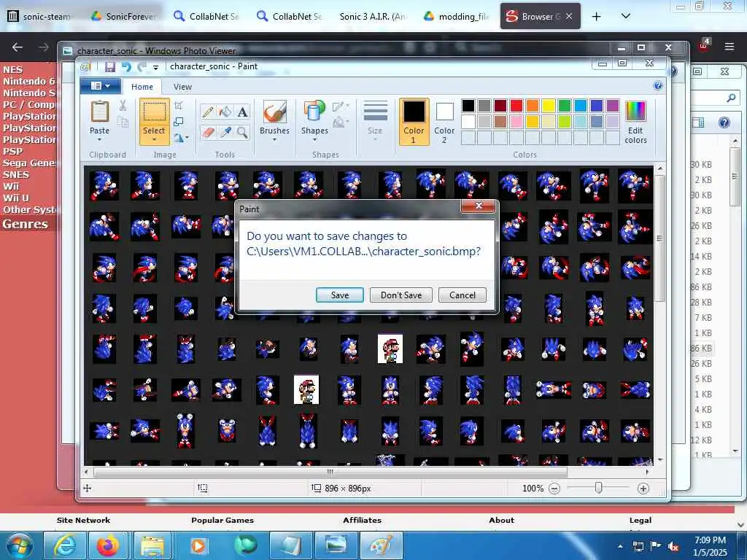747x560 pixels.
Task: Click the browser back arrow
Action: [18, 47]
